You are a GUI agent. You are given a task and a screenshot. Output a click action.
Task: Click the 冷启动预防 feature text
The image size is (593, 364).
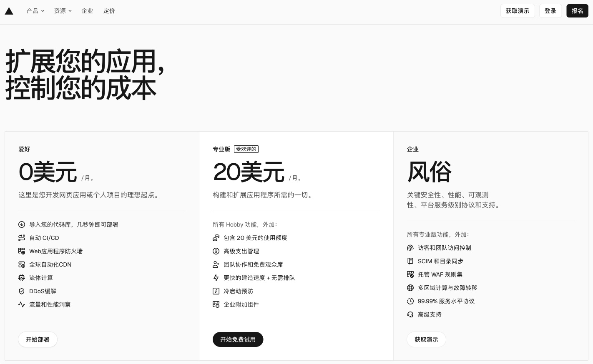pos(238,291)
